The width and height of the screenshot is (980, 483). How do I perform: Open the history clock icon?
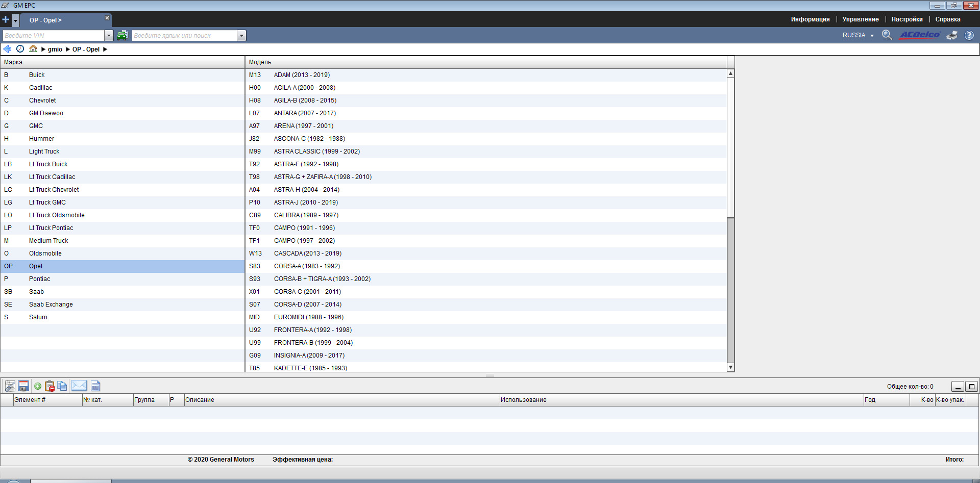click(x=20, y=49)
